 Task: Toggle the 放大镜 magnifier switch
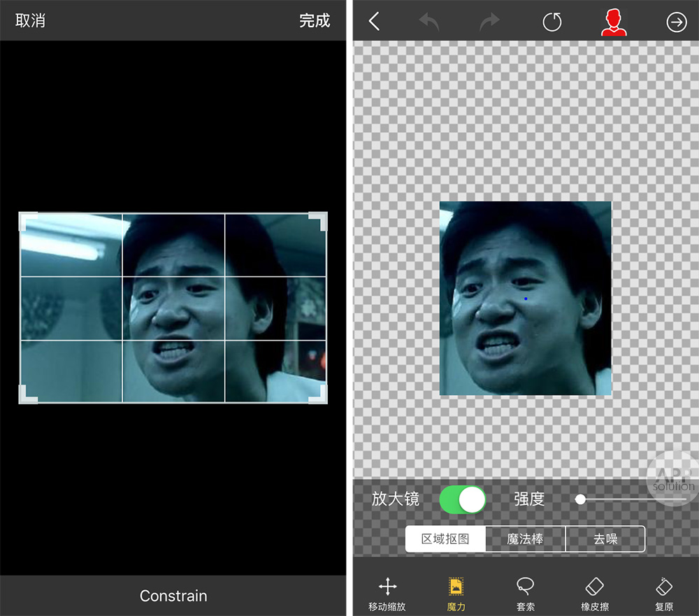click(x=462, y=499)
